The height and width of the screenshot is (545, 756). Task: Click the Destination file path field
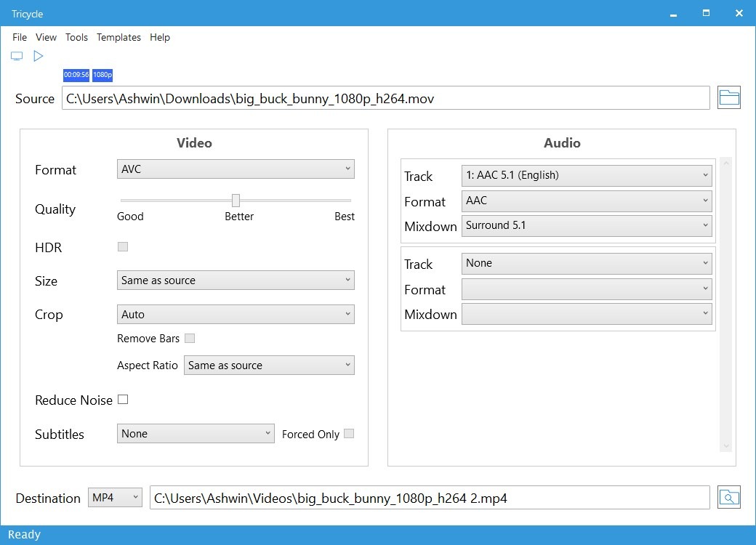click(x=429, y=498)
